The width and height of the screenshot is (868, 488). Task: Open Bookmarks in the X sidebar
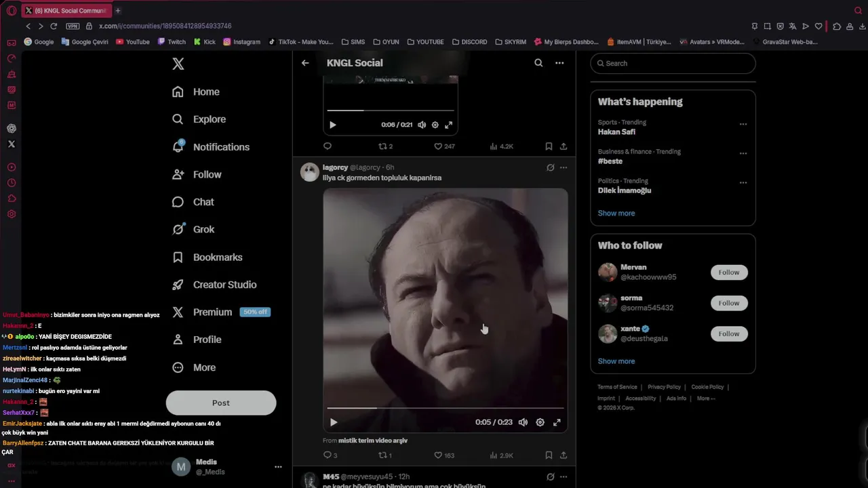click(208, 258)
